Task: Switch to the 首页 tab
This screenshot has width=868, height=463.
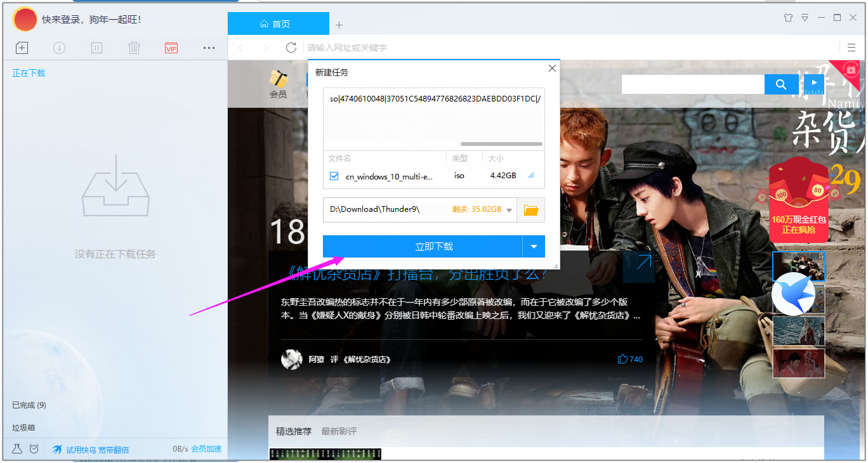Action: [x=278, y=24]
